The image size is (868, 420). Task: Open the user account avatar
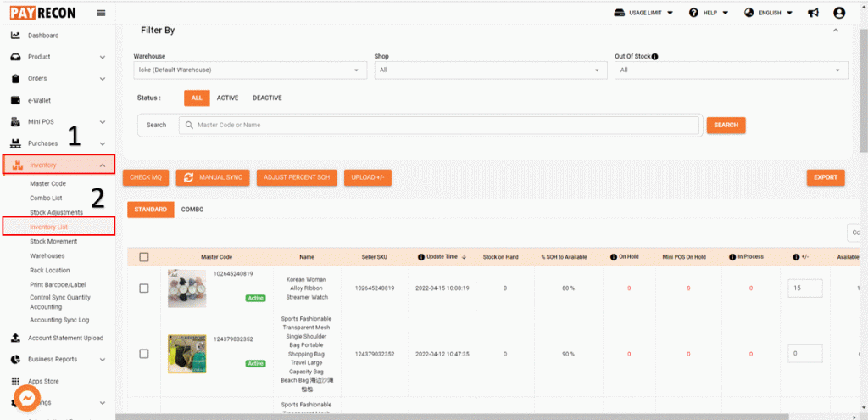[x=839, y=13]
